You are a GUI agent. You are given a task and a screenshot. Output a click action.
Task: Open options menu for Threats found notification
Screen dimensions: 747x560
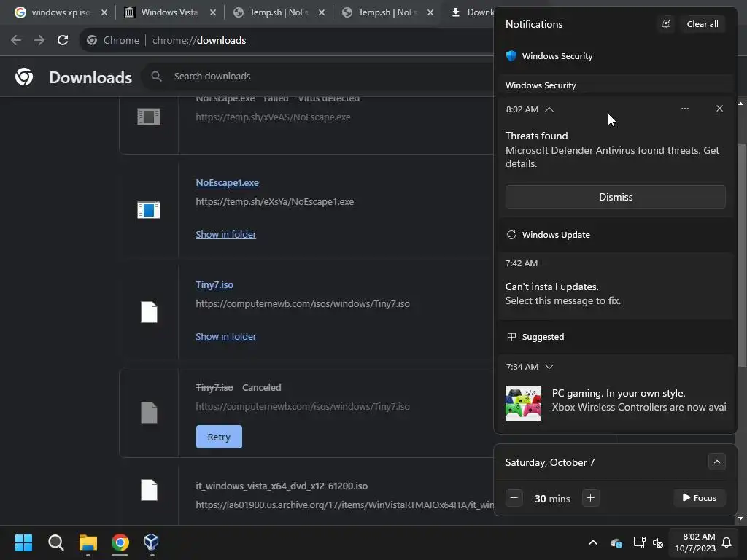[x=684, y=109]
